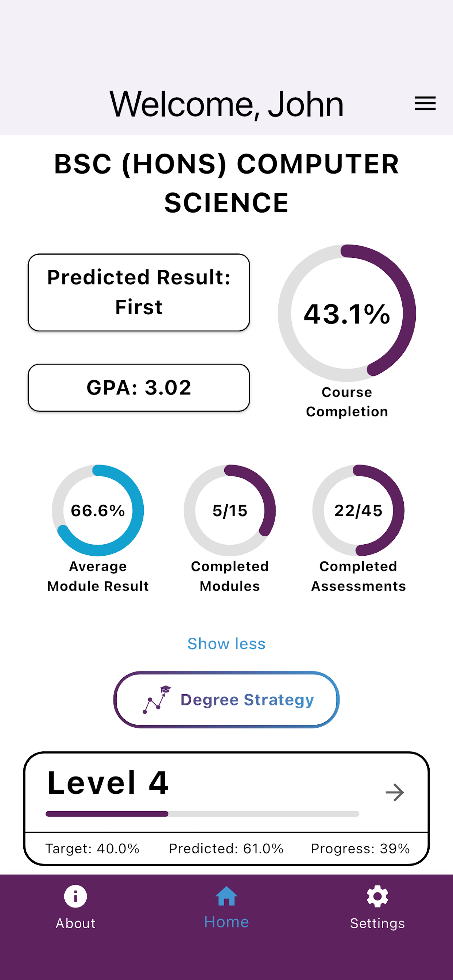
Task: Tap the About info icon
Action: point(75,896)
